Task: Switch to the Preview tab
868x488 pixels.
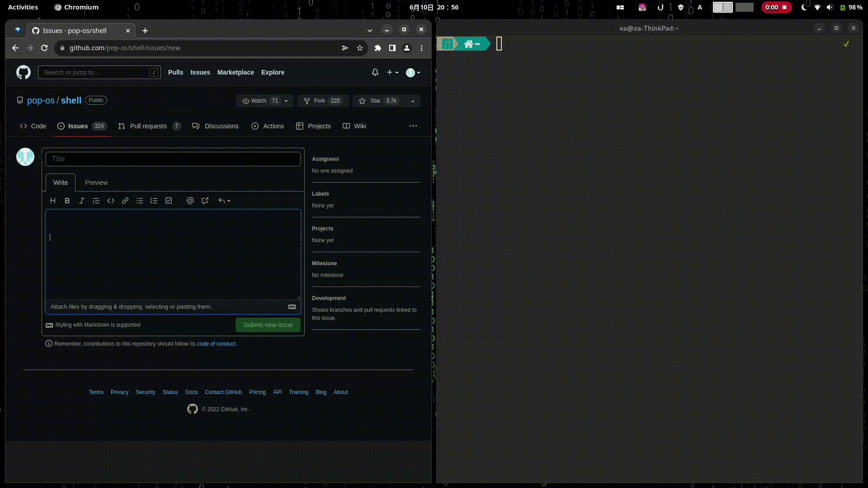Action: (96, 183)
